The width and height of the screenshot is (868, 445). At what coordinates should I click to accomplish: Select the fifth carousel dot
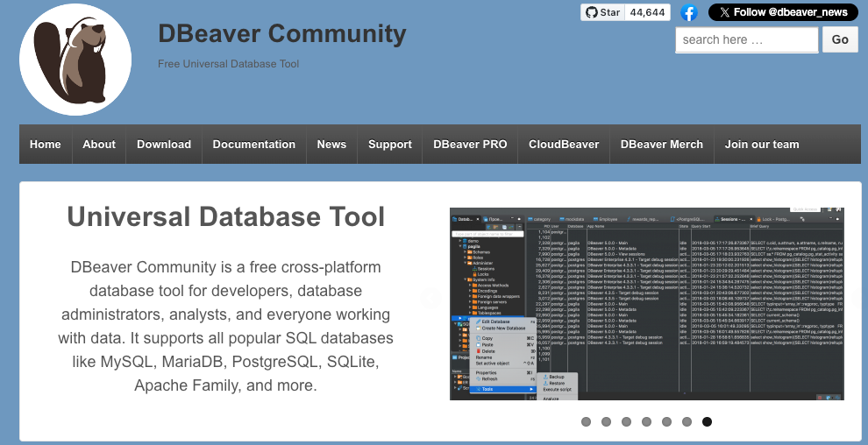point(666,421)
